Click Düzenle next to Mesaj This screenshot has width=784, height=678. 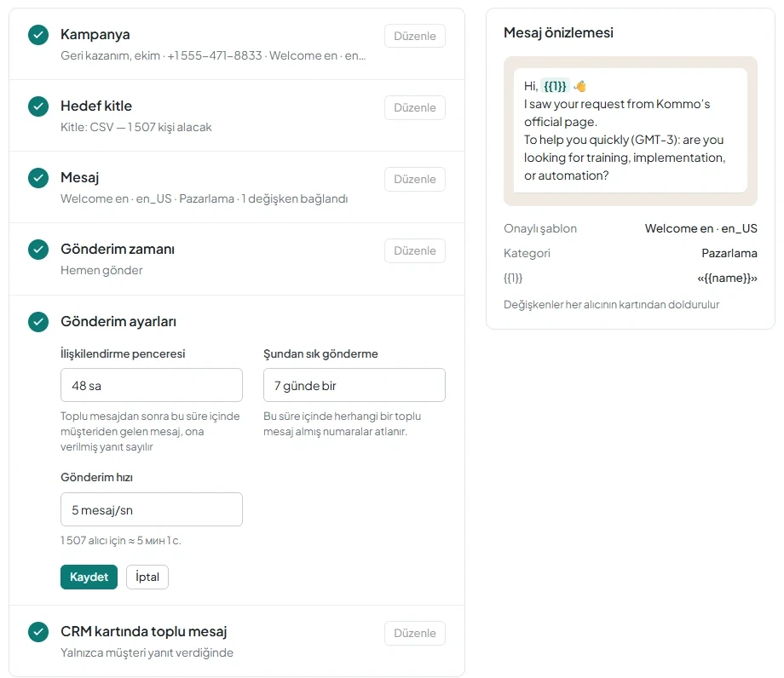click(415, 179)
